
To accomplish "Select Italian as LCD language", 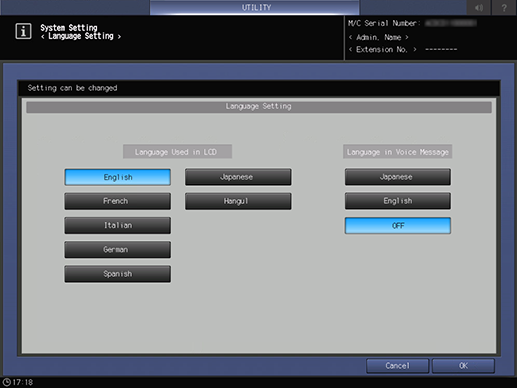I will coord(118,225).
